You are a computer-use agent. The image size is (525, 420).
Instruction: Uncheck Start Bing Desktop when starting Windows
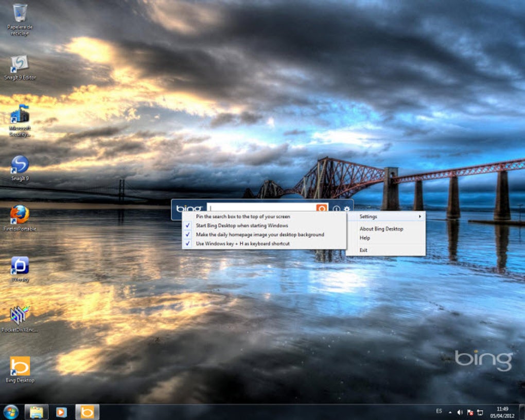(x=264, y=226)
